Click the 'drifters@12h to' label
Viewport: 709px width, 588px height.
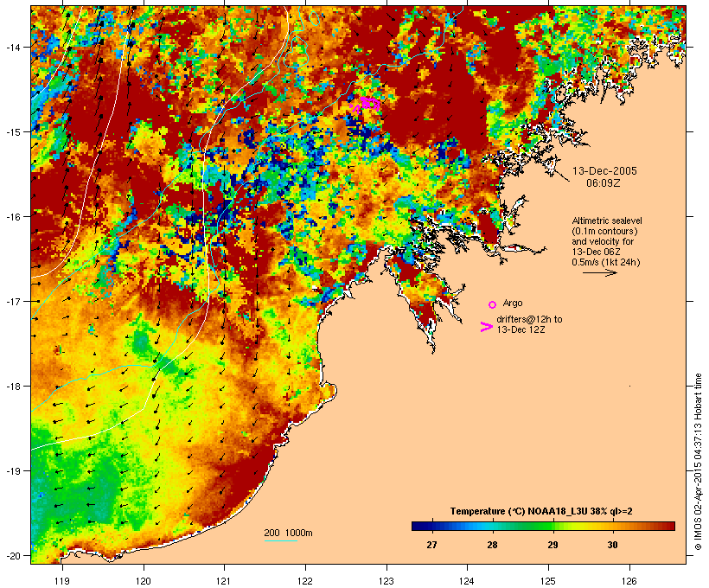[x=529, y=319]
